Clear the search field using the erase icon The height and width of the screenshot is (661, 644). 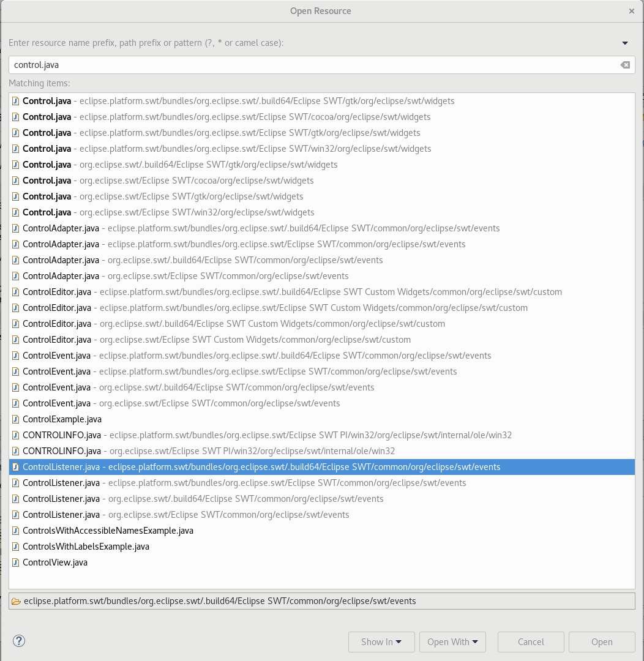click(624, 64)
